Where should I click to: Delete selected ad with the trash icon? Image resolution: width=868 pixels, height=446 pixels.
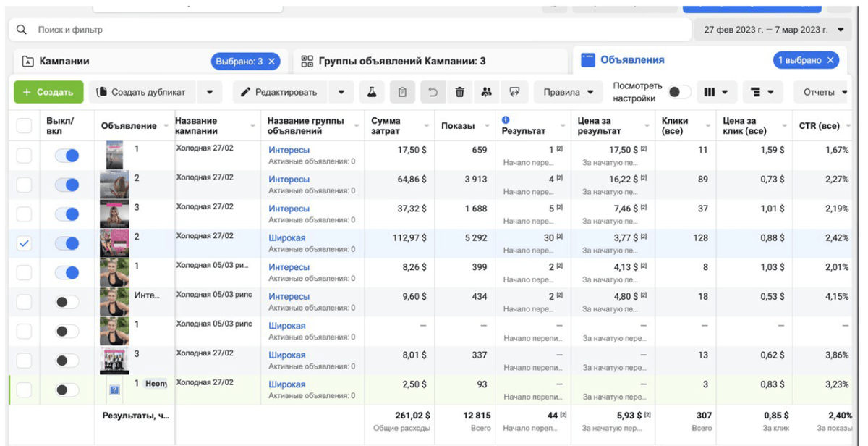point(459,92)
